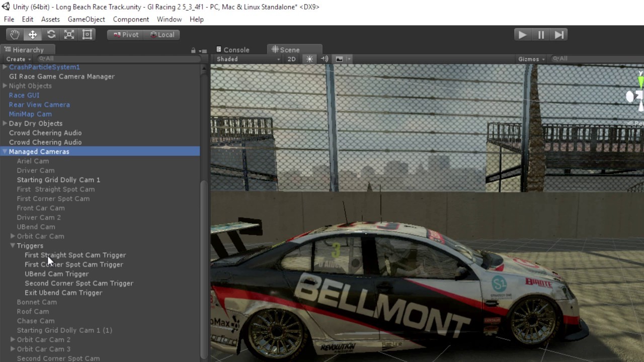
Task: Open the Component menu
Action: pos(131,19)
